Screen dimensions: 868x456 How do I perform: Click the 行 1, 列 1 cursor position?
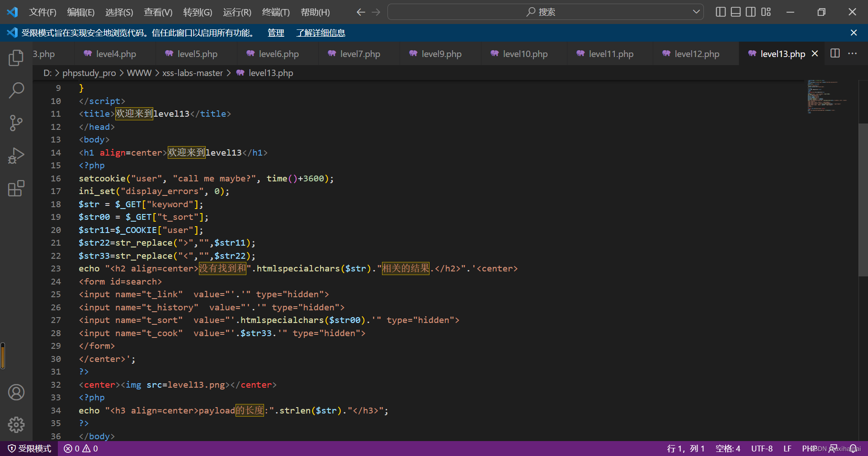tap(685, 449)
